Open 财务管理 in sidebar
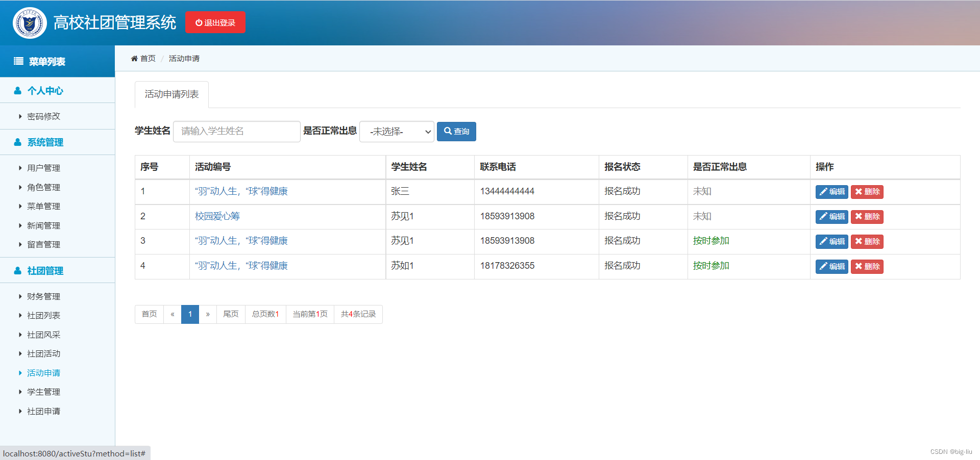Viewport: 980px width, 460px height. [x=43, y=296]
